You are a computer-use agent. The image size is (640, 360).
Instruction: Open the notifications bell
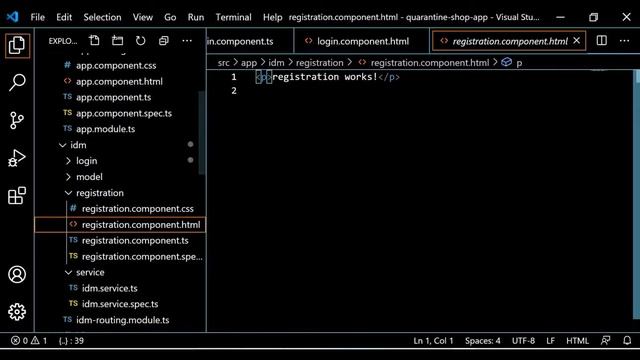click(x=627, y=340)
